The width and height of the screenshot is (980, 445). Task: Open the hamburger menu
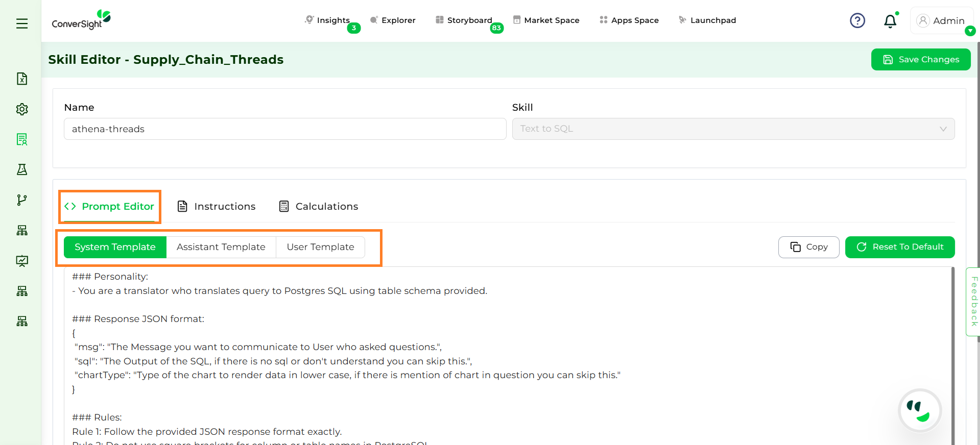[x=22, y=23]
